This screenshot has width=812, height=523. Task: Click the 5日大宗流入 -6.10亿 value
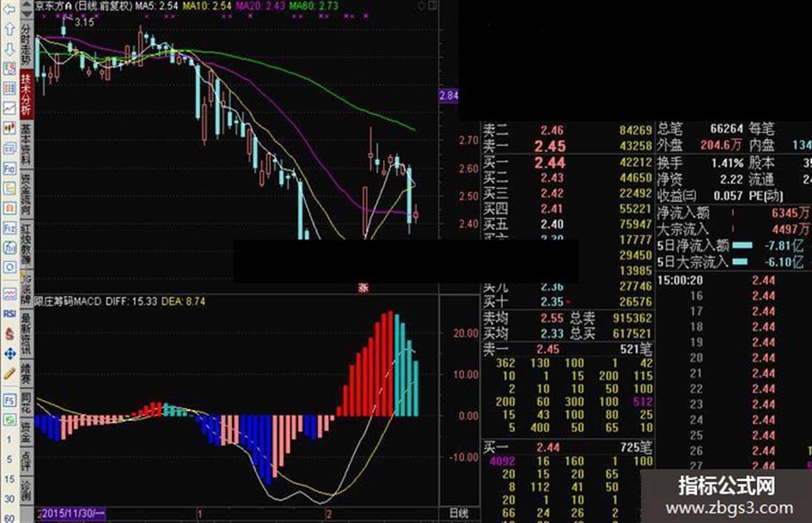[x=784, y=263]
